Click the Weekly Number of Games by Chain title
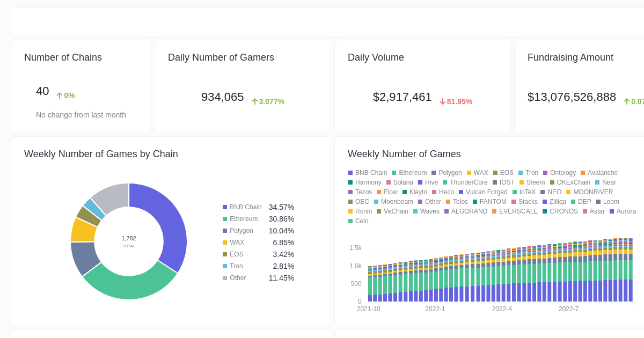This screenshot has width=644, height=338. click(x=101, y=154)
